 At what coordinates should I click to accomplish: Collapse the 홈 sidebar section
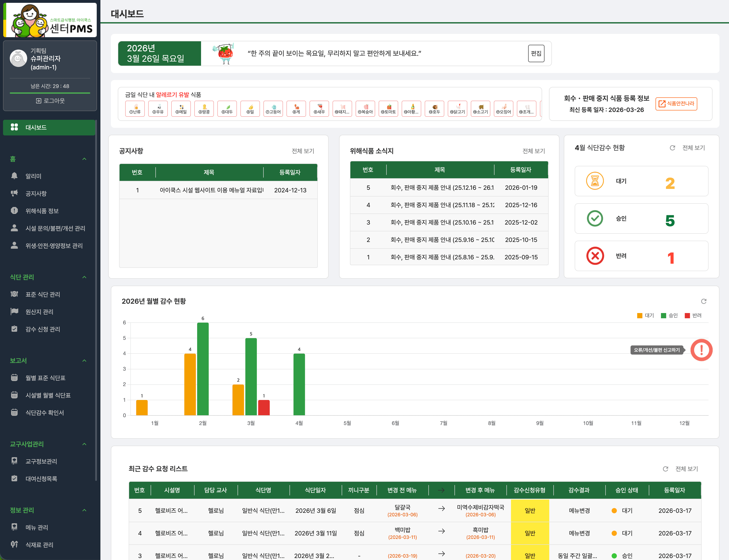click(84, 159)
